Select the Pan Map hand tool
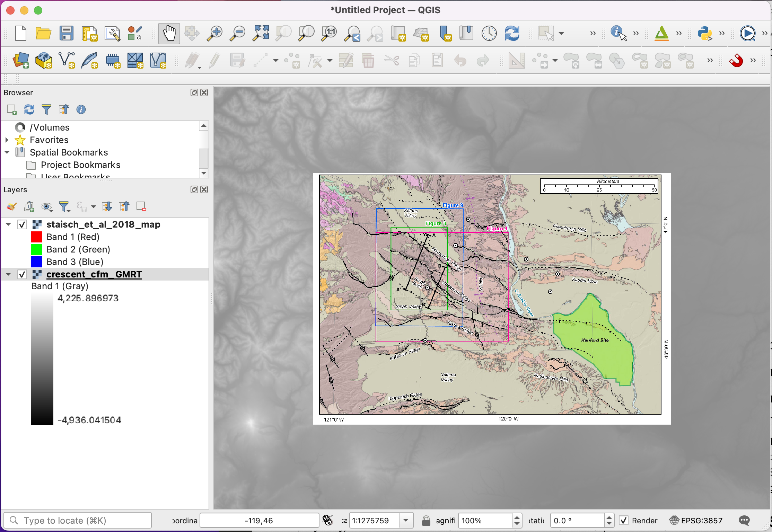This screenshot has width=772, height=532. click(x=169, y=34)
